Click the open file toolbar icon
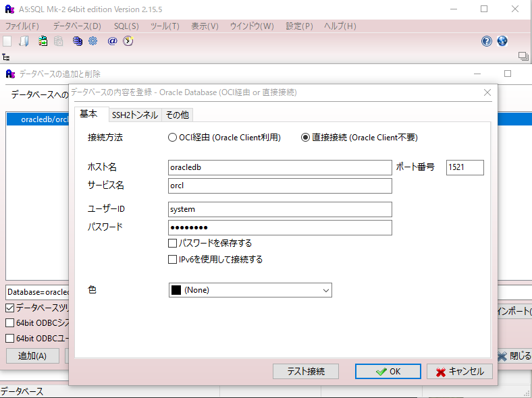 pos(24,41)
